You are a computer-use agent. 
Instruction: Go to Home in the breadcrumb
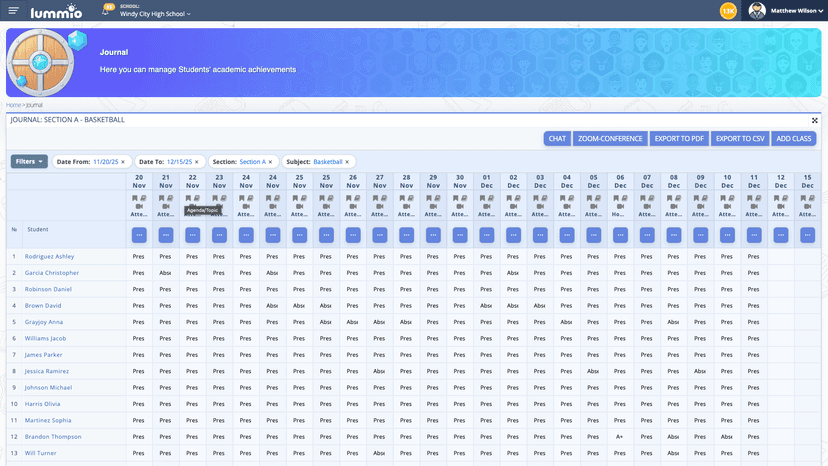13,105
